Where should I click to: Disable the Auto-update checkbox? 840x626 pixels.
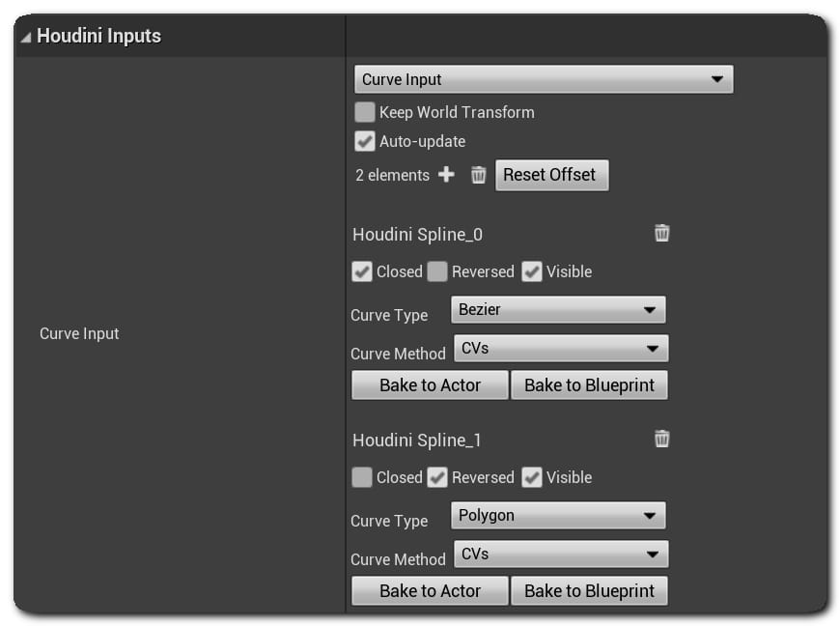pos(365,141)
